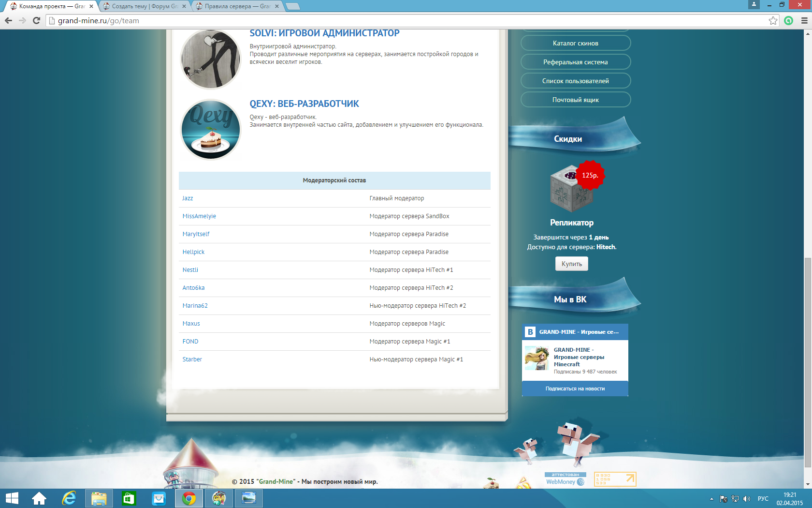
Task: Click the page vertical scrollbar thumb
Action: (x=808, y=363)
